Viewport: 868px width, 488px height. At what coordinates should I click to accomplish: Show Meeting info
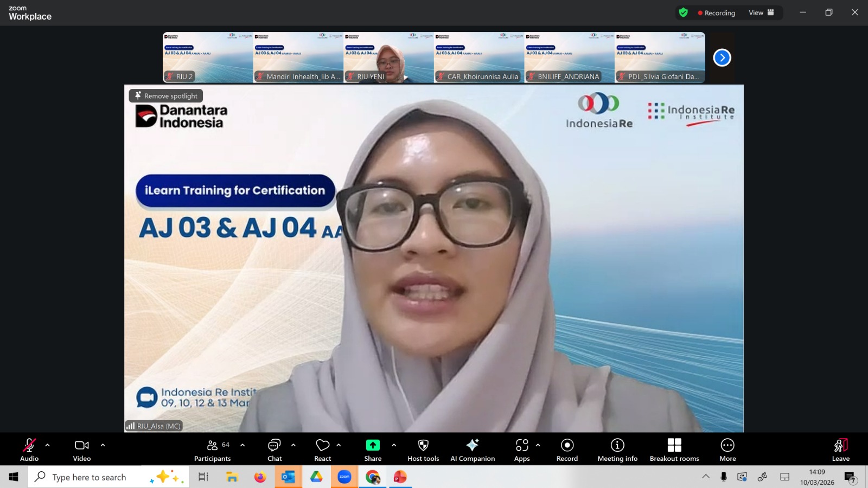[617, 450]
